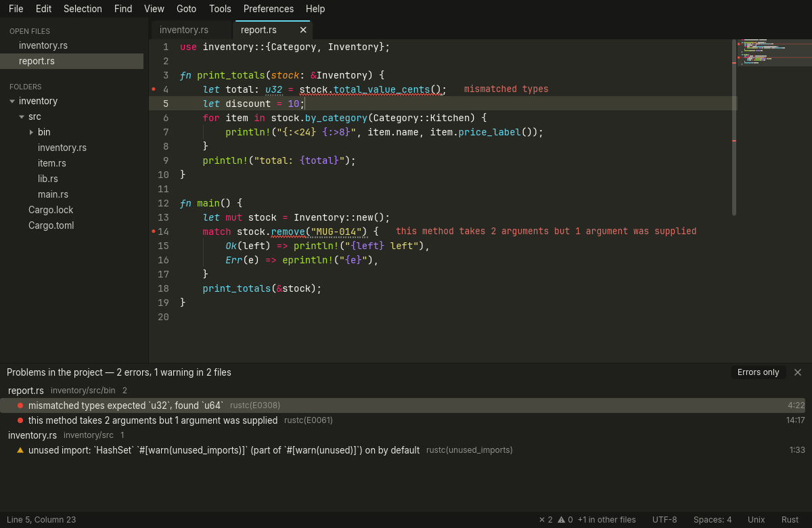Switch to the inventory.rs tab

[191, 30]
